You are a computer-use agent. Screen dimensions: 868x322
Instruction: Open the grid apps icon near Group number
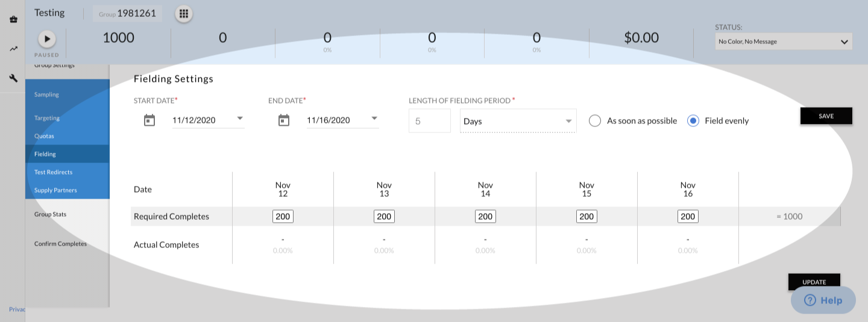(184, 13)
